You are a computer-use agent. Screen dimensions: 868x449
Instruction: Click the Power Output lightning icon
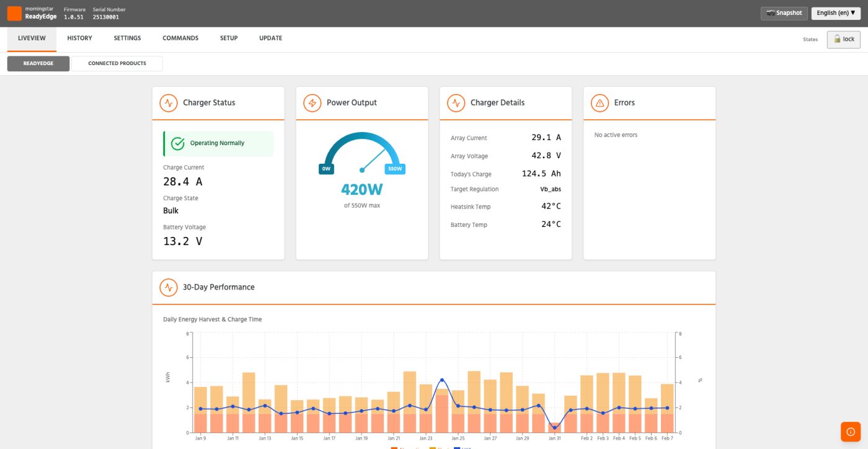312,103
